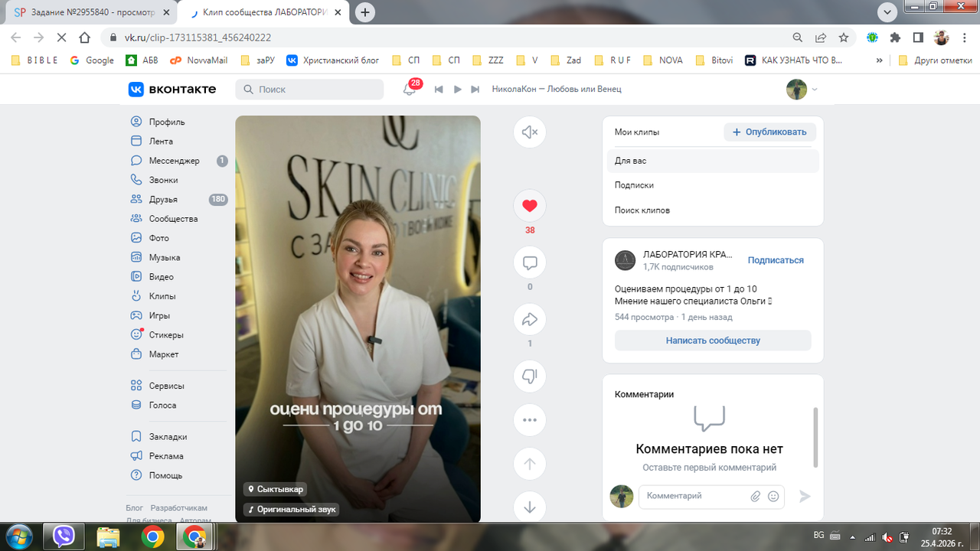The height and width of the screenshot is (551, 980).
Task: Click the Блог footer link
Action: [x=135, y=508]
